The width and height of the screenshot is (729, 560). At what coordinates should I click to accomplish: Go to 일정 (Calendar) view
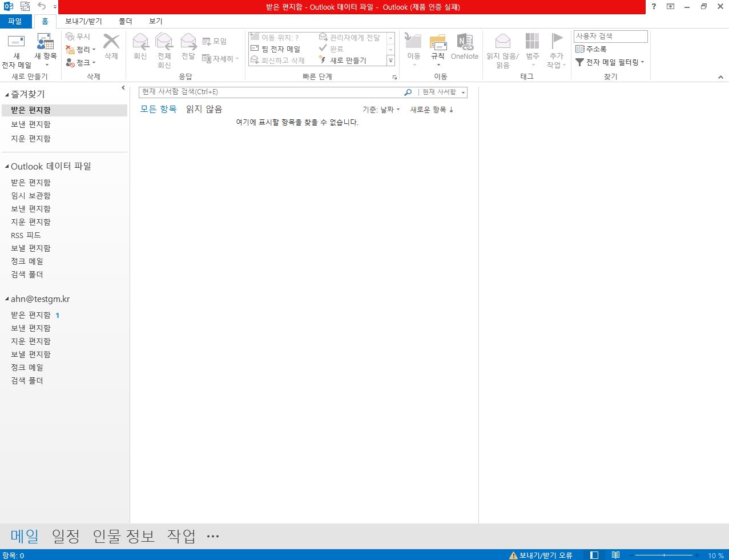coord(66,536)
